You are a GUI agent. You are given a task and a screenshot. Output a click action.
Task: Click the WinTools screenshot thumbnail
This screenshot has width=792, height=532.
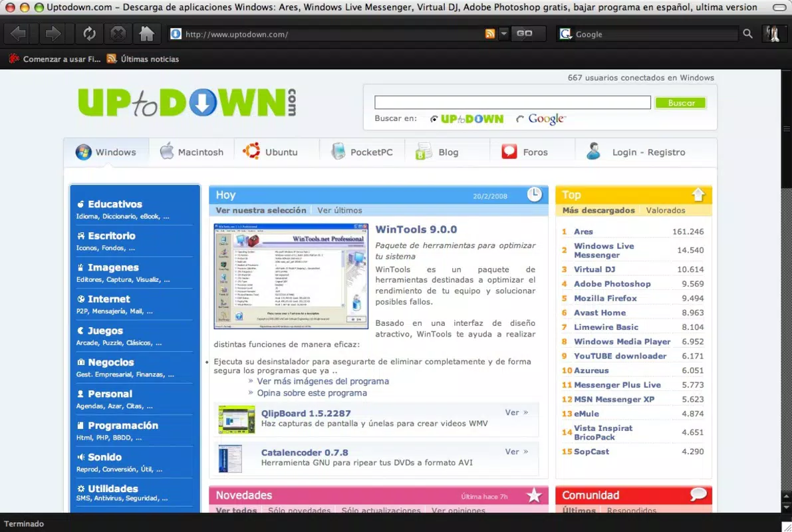(x=291, y=276)
